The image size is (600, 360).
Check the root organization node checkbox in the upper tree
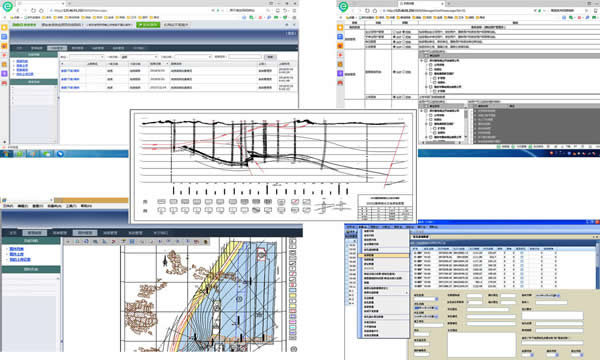pyautogui.click(x=426, y=60)
